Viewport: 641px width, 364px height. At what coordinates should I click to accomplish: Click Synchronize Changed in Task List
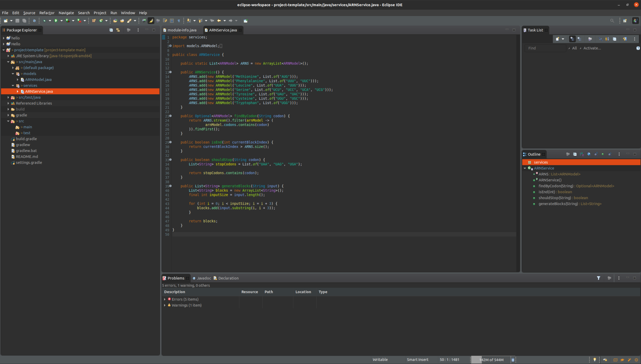coord(625,39)
